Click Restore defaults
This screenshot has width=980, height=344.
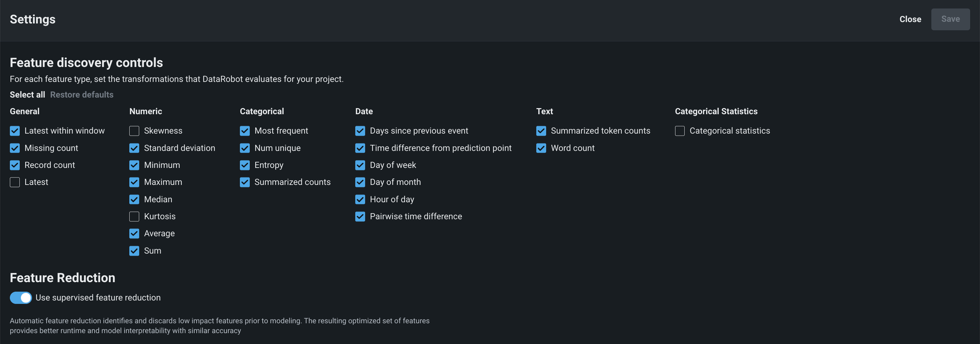tap(82, 94)
